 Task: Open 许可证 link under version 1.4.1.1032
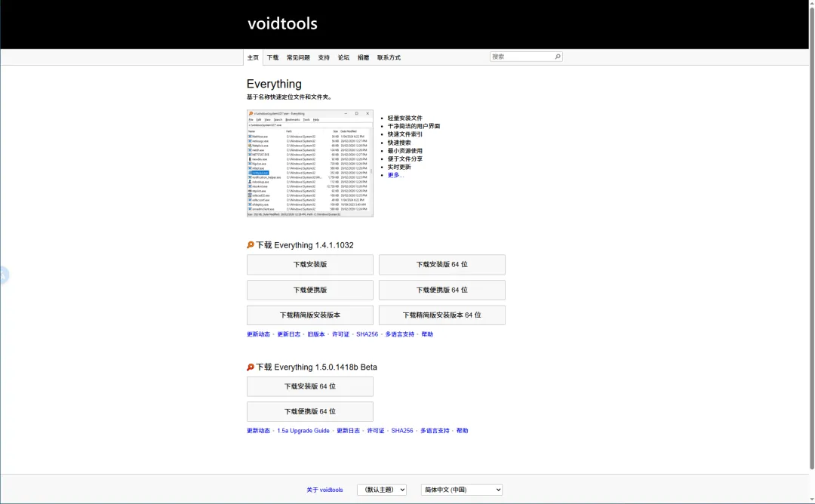340,334
